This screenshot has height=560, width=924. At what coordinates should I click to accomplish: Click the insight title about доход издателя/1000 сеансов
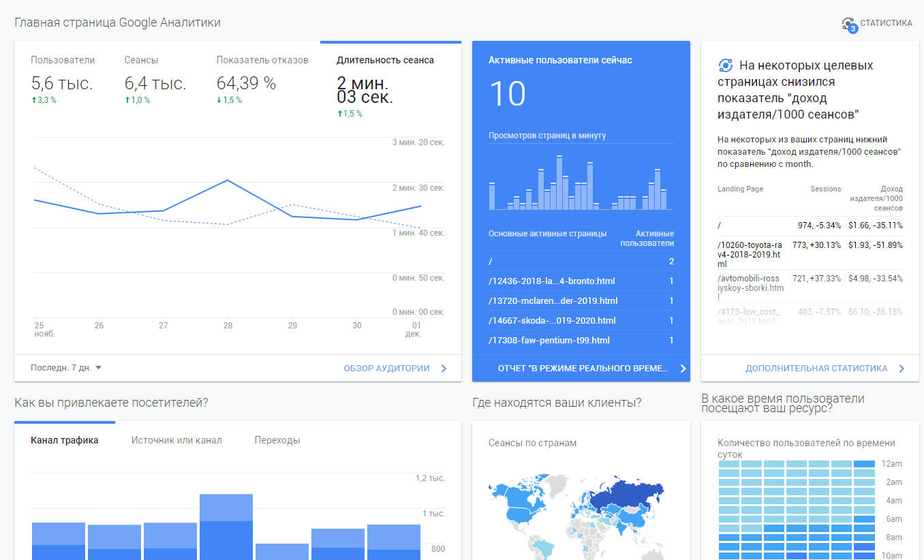[796, 90]
